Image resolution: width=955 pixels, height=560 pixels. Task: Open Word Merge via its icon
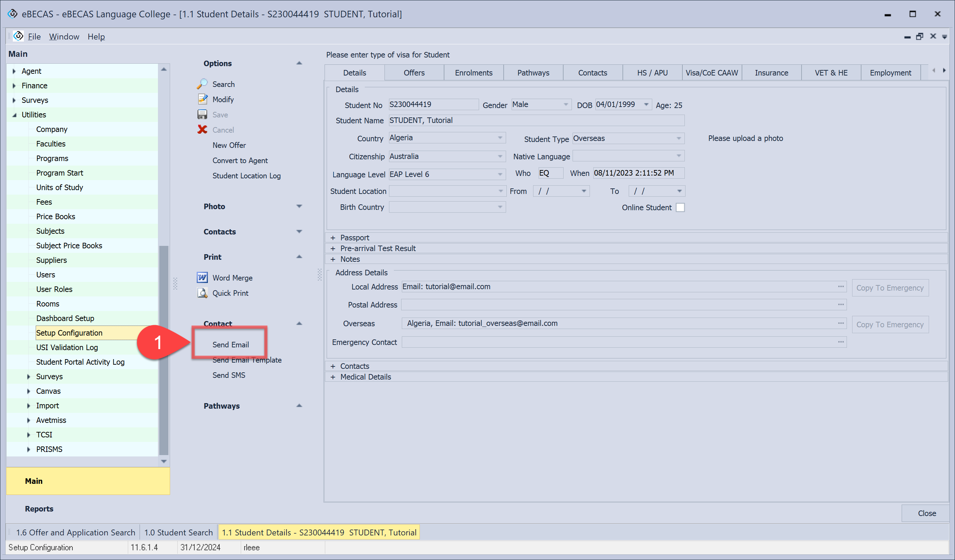pyautogui.click(x=202, y=278)
